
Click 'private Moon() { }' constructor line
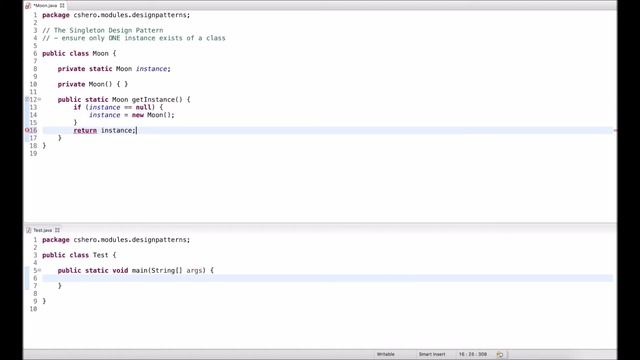[x=93, y=84]
